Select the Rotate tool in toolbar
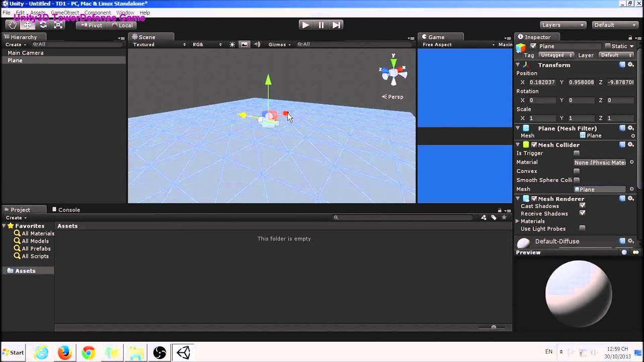This screenshot has height=362, width=644. pyautogui.click(x=43, y=25)
